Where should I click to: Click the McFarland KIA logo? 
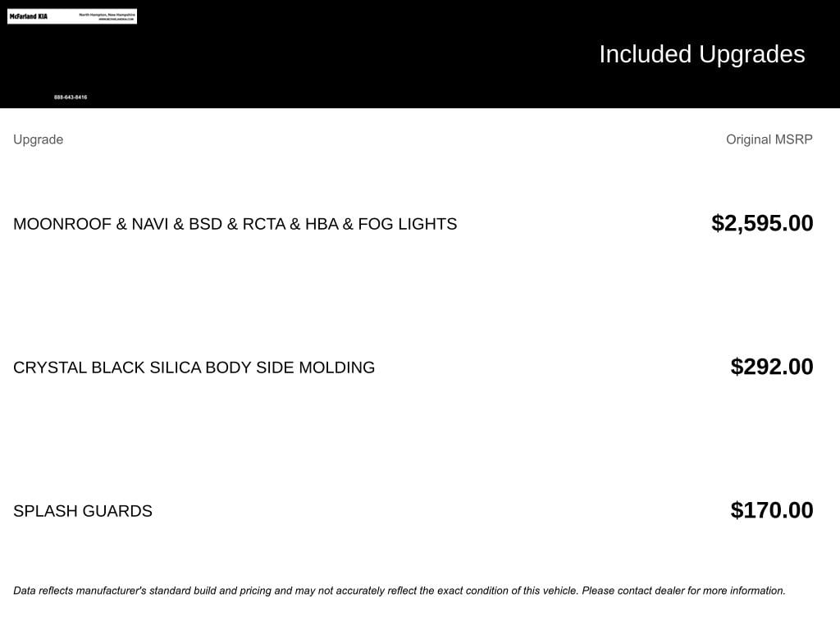(29, 16)
